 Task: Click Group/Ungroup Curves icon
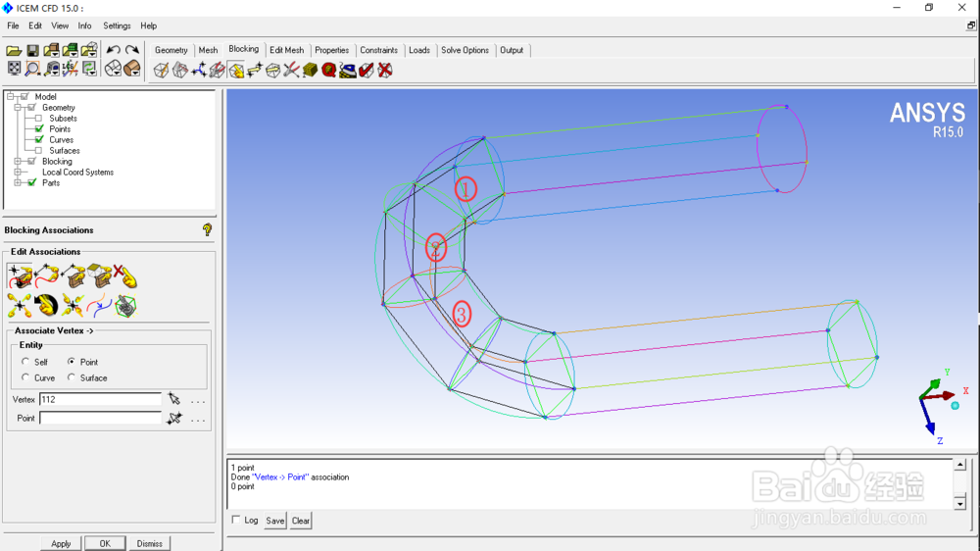coord(99,305)
